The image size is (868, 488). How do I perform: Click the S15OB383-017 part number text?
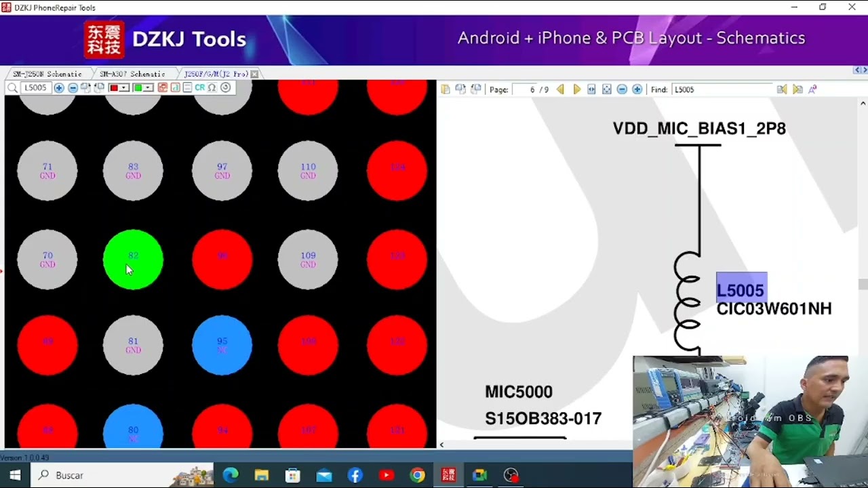[543, 419]
